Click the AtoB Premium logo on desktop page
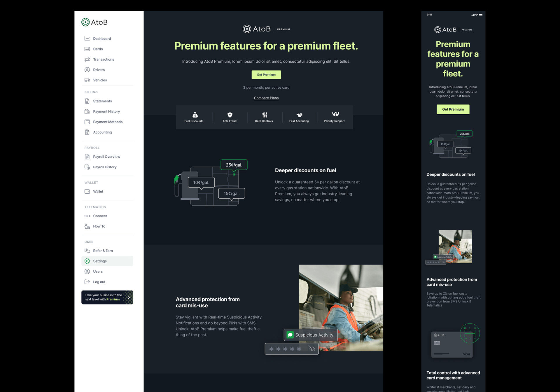The image size is (560, 392). pyautogui.click(x=266, y=29)
